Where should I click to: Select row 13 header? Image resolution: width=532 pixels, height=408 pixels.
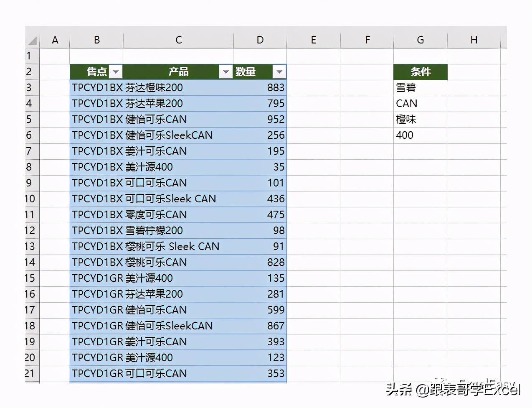point(32,247)
